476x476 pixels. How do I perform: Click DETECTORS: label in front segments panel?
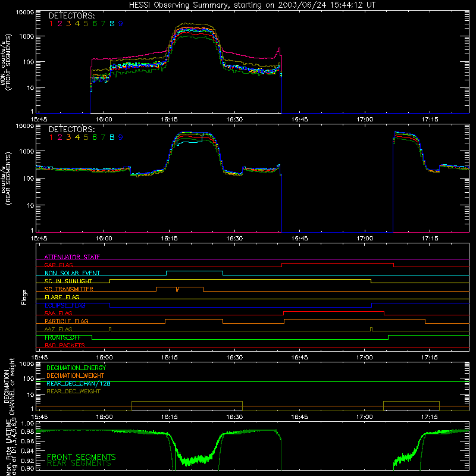click(71, 15)
